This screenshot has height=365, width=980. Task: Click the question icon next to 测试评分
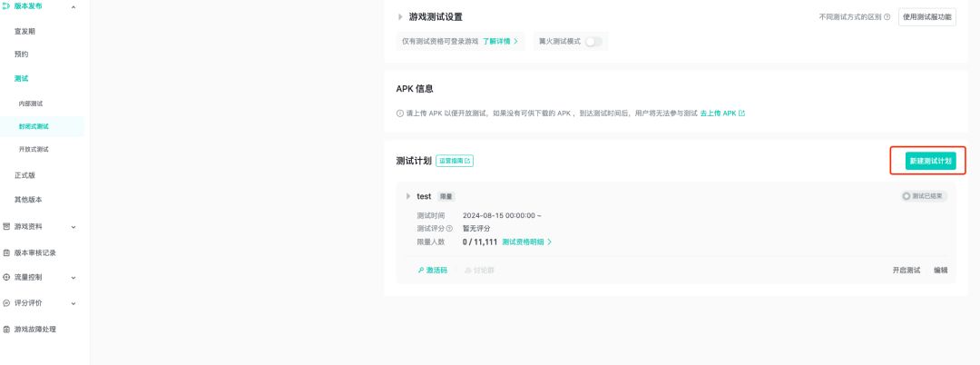pos(449,229)
